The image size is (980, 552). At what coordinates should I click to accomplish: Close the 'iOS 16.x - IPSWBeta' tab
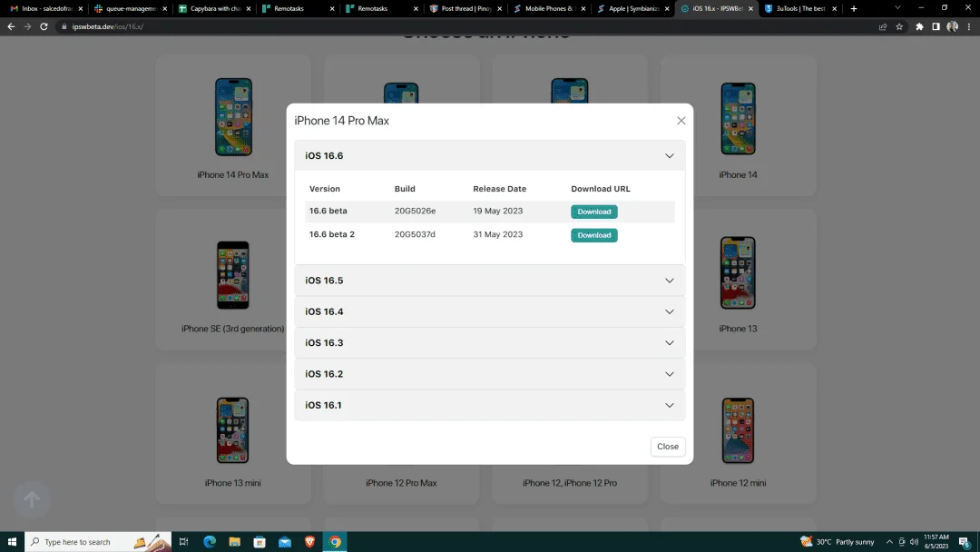point(750,9)
